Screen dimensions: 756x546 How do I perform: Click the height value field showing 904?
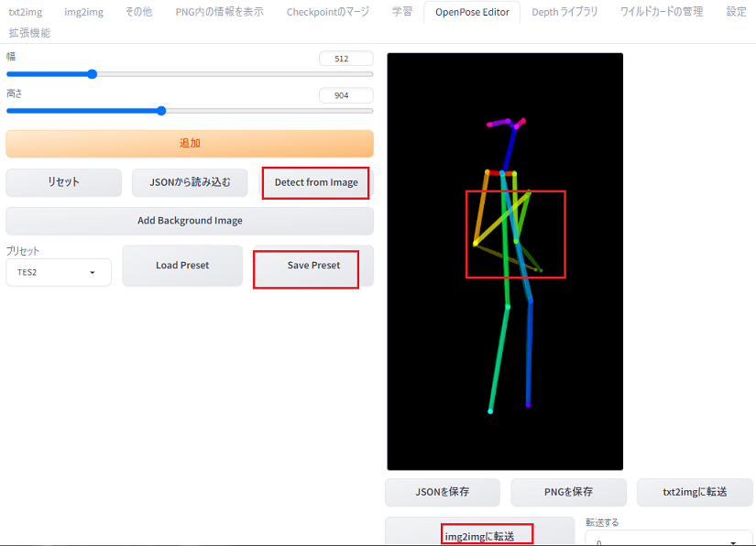345,95
